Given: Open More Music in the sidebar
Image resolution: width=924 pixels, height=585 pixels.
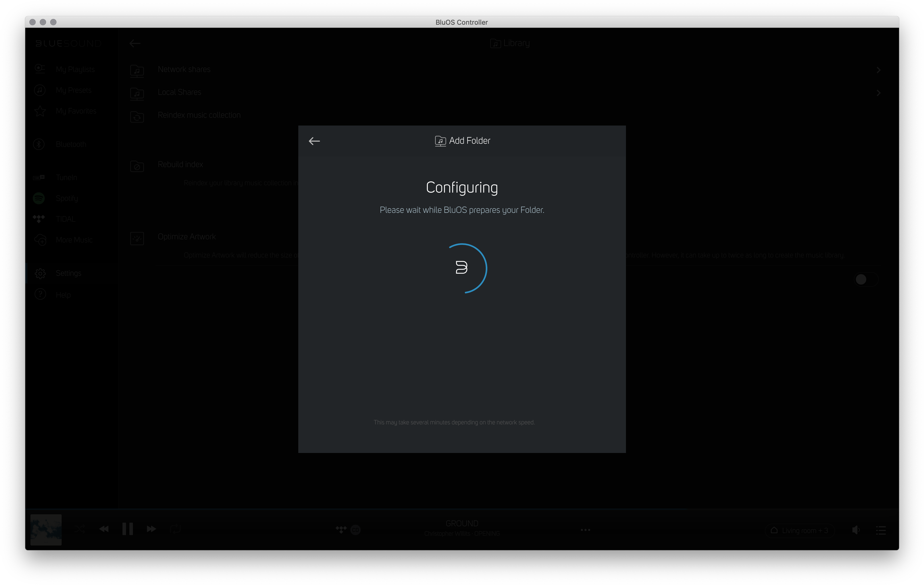Looking at the screenshot, I should pos(74,240).
